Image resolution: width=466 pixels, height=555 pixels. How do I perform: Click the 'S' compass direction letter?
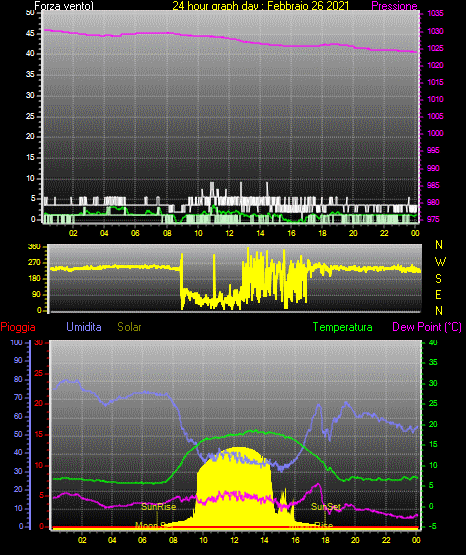point(438,279)
